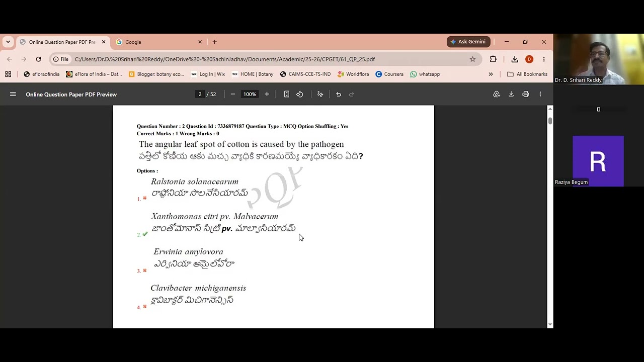The image size is (644, 362).
Task: Redo the PDF annotation
Action: (352, 94)
